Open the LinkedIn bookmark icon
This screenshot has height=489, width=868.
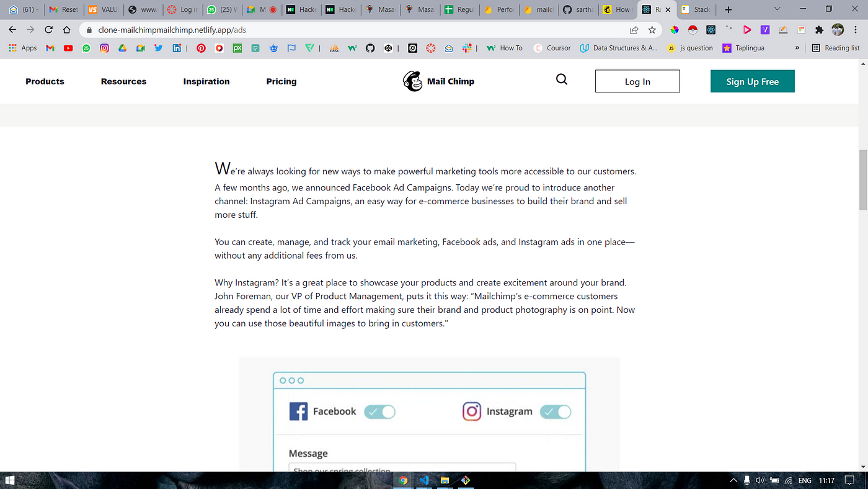click(x=177, y=48)
